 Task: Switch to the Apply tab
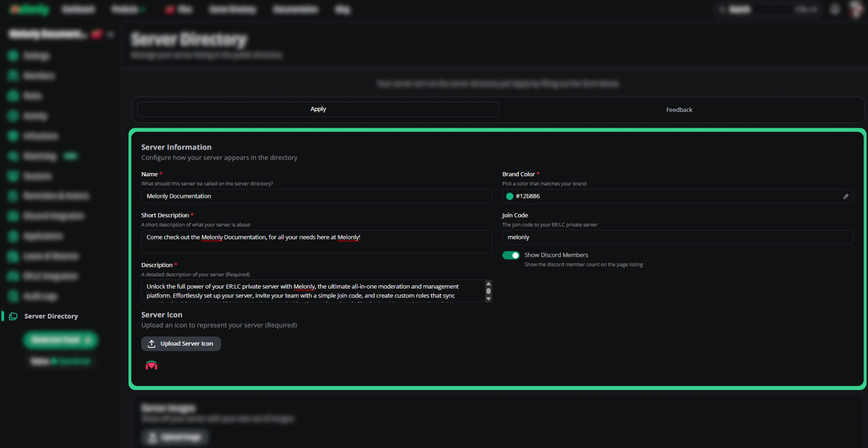pos(318,109)
